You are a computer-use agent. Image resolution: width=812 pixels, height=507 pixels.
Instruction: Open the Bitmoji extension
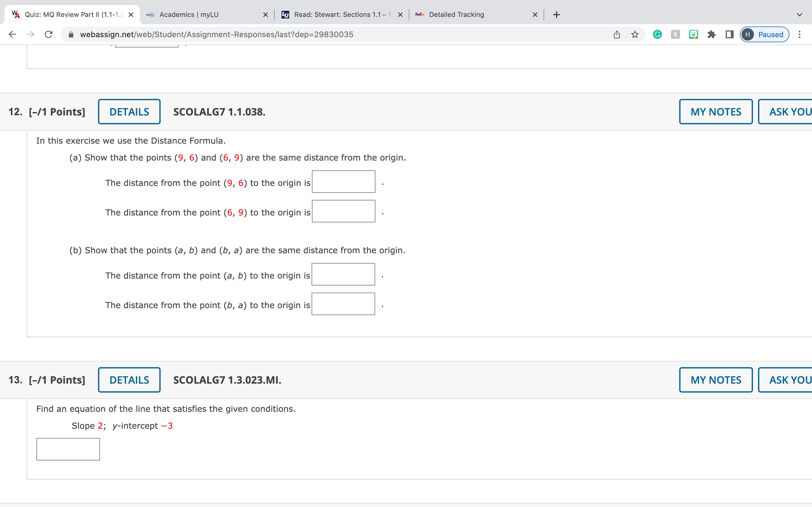point(693,34)
